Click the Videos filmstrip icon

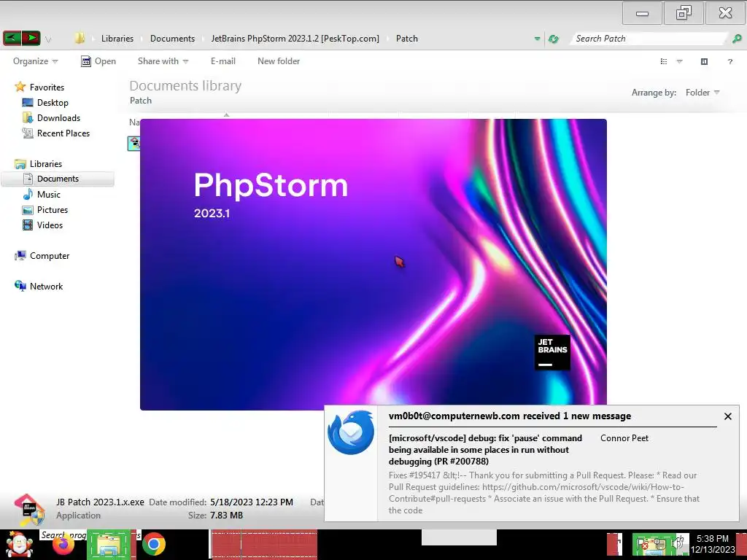(x=28, y=225)
